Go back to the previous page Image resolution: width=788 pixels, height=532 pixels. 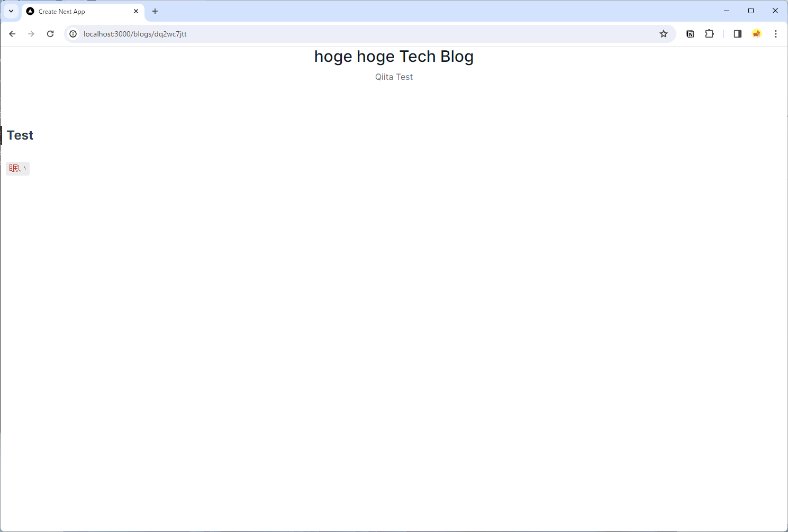coord(12,34)
